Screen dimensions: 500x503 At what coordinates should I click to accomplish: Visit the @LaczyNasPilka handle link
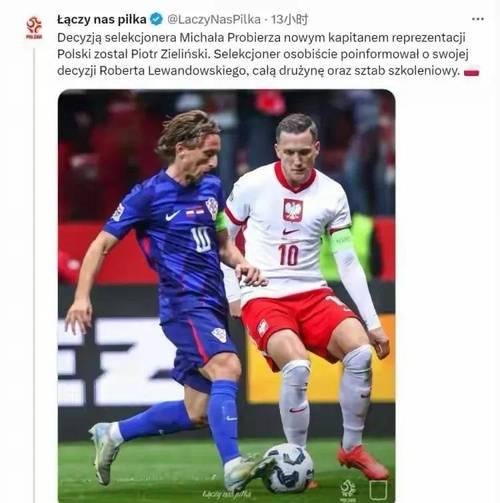(214, 20)
